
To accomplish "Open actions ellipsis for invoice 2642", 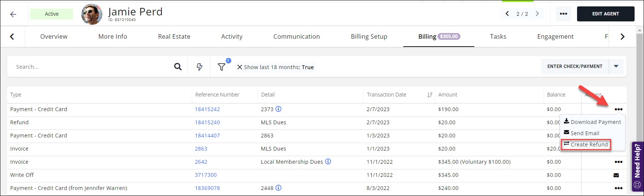I will [x=618, y=162].
